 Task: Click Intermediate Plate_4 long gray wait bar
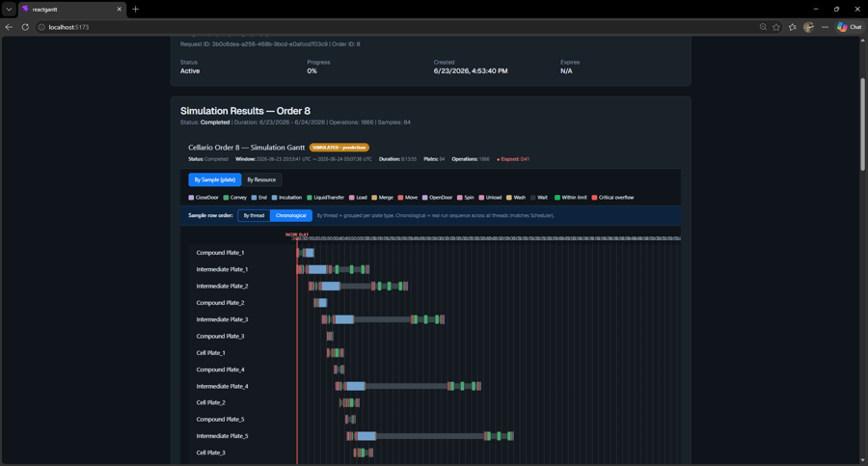click(x=406, y=386)
